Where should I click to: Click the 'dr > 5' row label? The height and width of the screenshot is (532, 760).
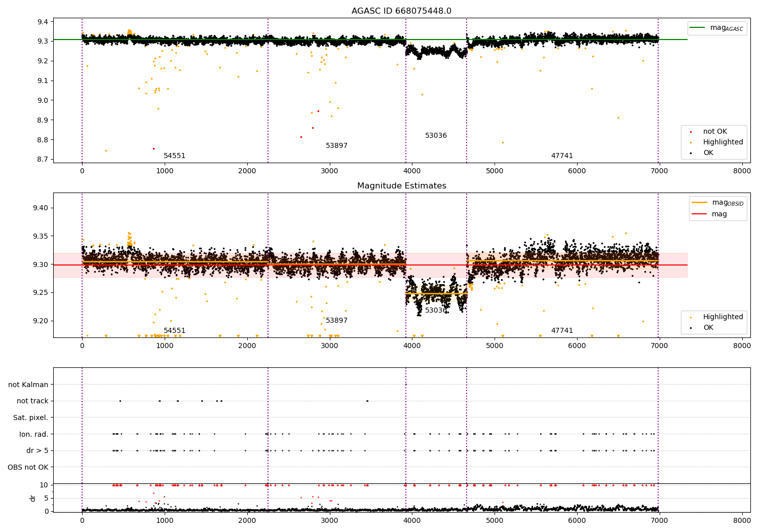pyautogui.click(x=37, y=451)
